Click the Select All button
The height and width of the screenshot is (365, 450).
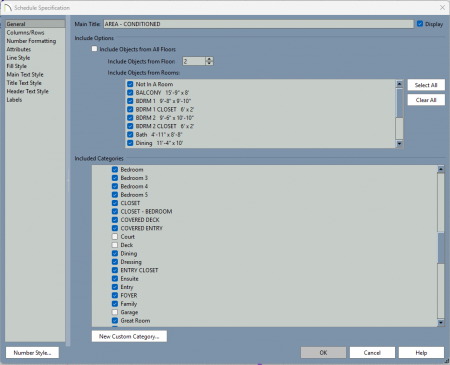click(x=426, y=85)
